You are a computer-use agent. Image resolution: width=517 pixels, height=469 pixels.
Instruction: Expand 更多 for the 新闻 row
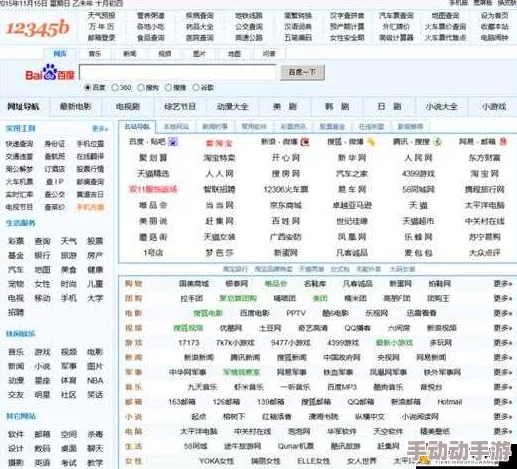[502, 357]
